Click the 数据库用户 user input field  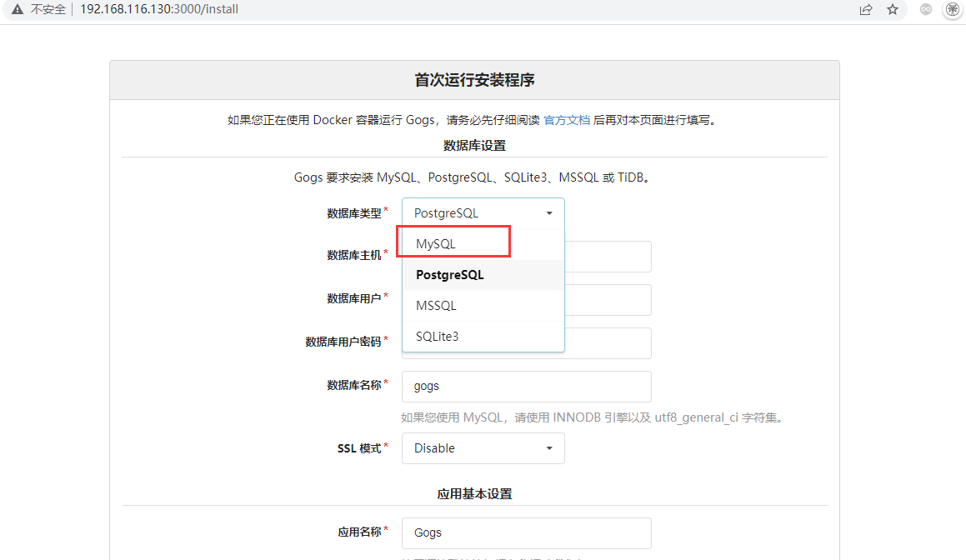click(608, 300)
